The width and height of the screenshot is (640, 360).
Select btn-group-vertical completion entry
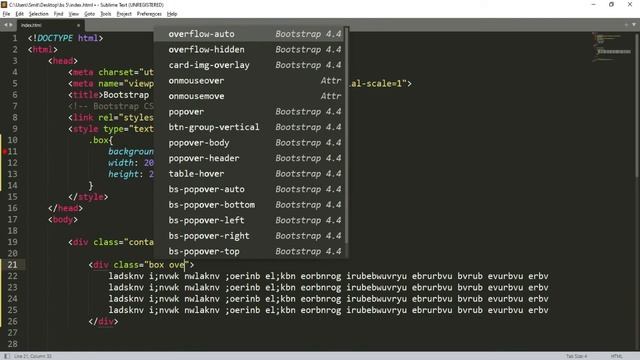pos(249,127)
